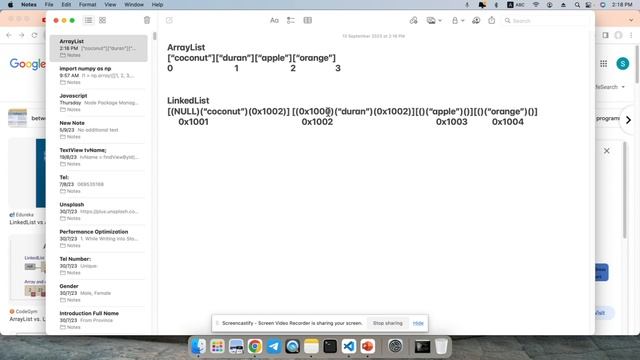Image resolution: width=640 pixels, height=360 pixels.
Task: Click the '0x1004' address text
Action: coord(508,122)
